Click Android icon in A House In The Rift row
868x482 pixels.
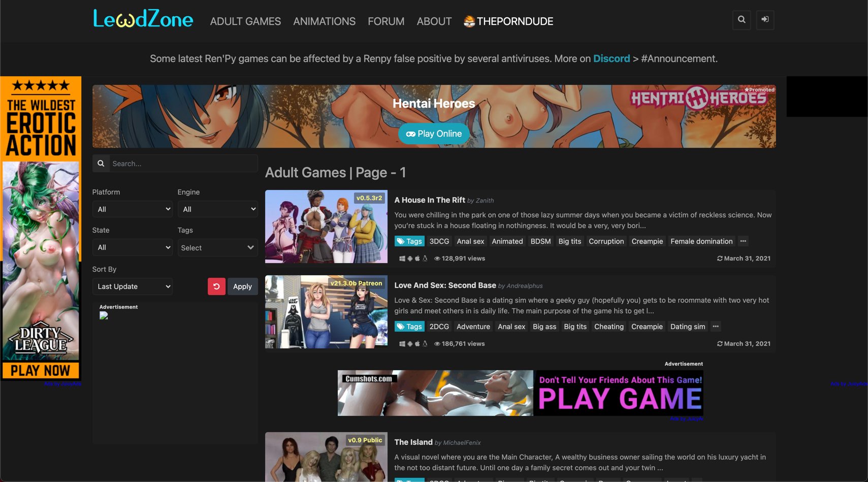[x=410, y=259]
